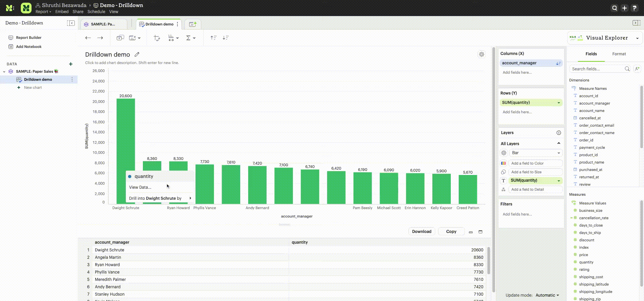
Task: Click the Color palette icon in Layers
Action: click(503, 163)
